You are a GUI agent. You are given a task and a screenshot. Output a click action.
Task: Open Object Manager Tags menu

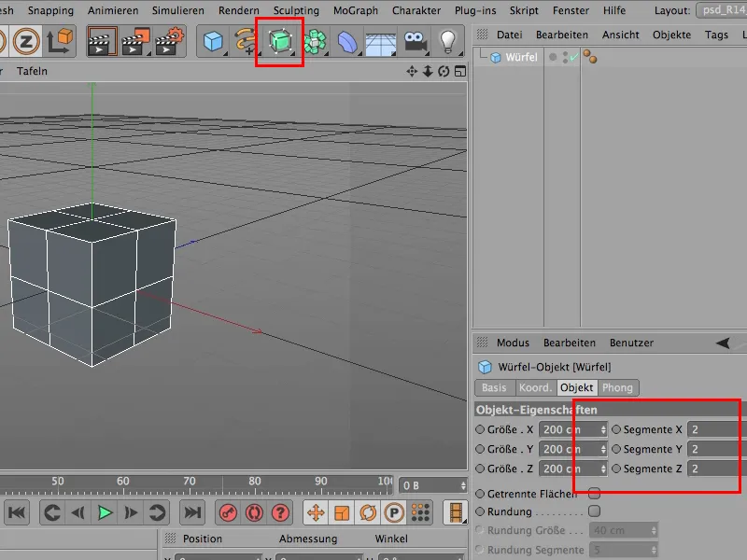point(716,35)
